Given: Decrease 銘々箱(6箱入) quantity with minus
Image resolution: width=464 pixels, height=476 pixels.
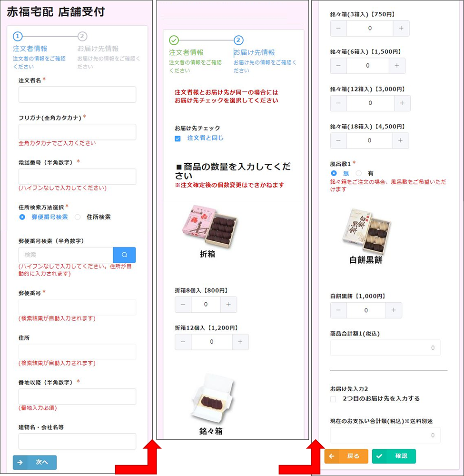Looking at the screenshot, I should 338,66.
